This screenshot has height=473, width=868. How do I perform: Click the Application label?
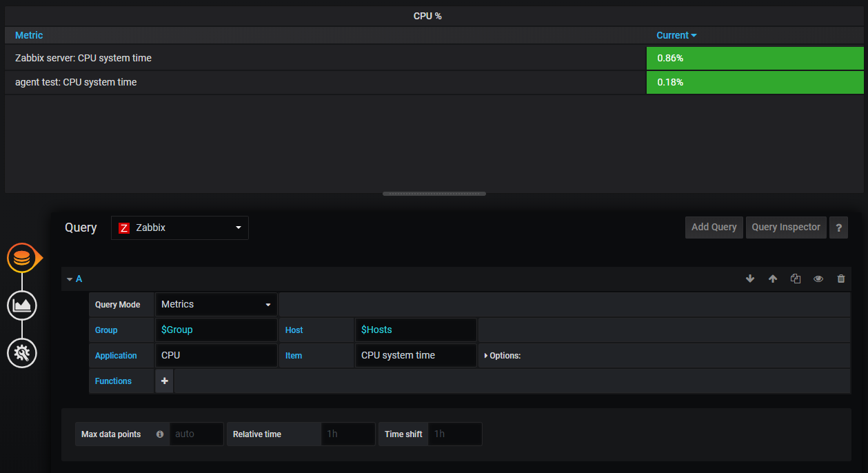[116, 356]
